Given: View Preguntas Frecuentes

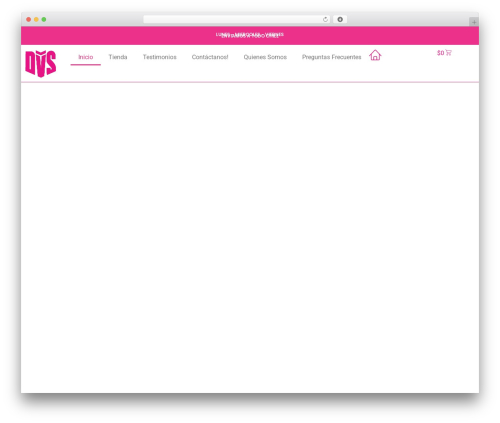Looking at the screenshot, I should click(x=332, y=57).
